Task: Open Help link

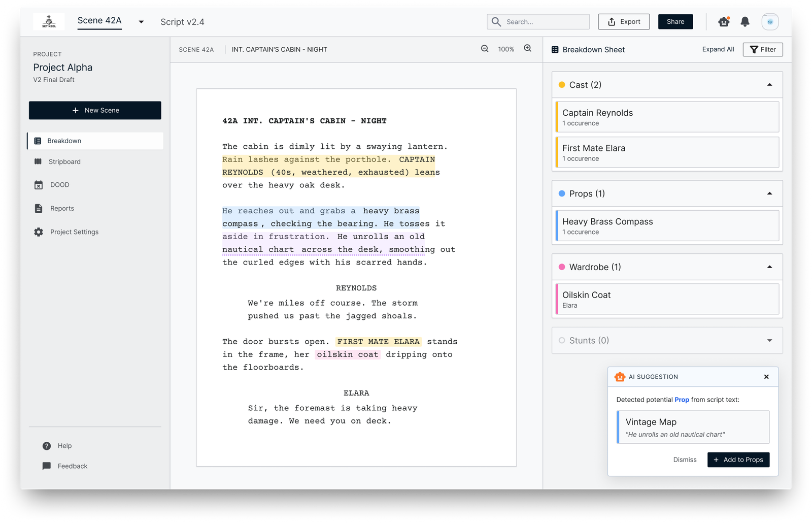Action: 64,445
